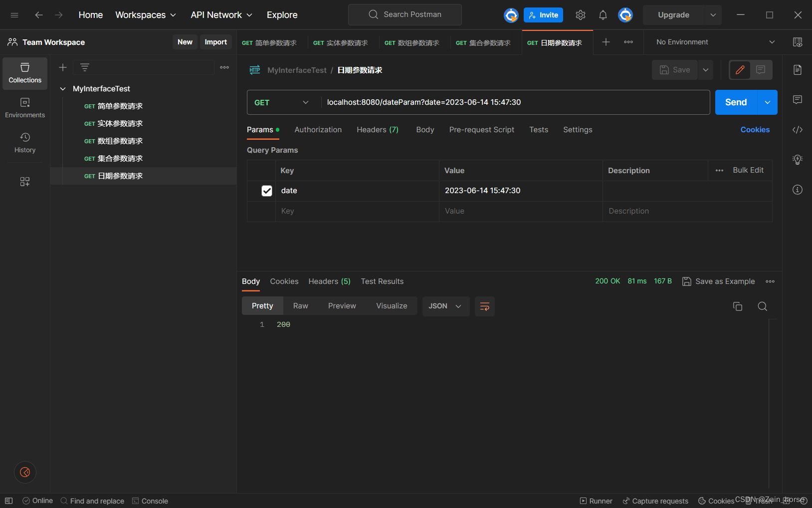The width and height of the screenshot is (812, 508).
Task: Change the JSON response format dropdown
Action: tap(446, 306)
